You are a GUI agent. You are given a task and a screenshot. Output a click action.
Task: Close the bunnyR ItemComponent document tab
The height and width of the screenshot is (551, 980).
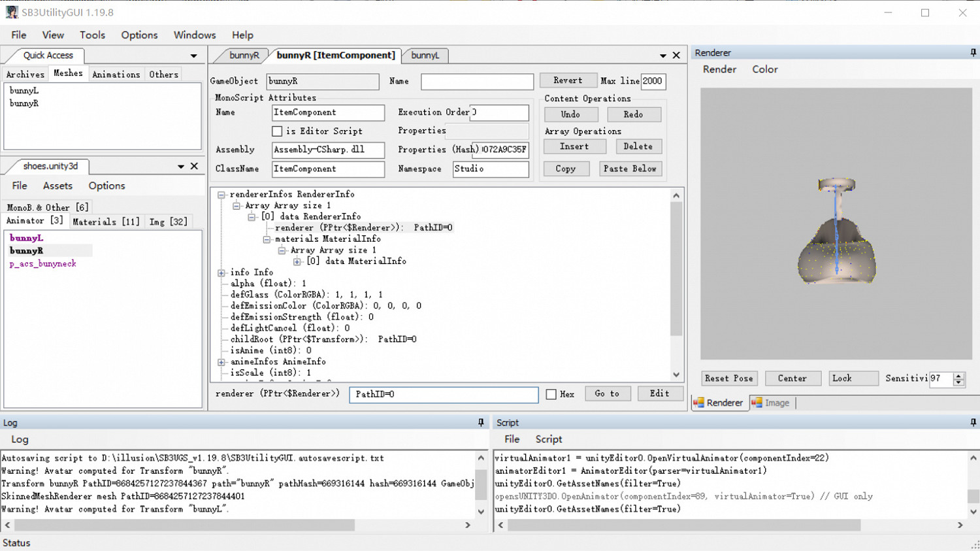[676, 56]
